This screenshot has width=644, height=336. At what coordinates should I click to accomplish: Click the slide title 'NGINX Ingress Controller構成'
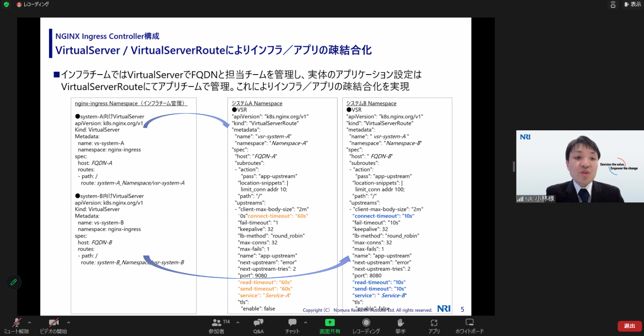(x=107, y=36)
